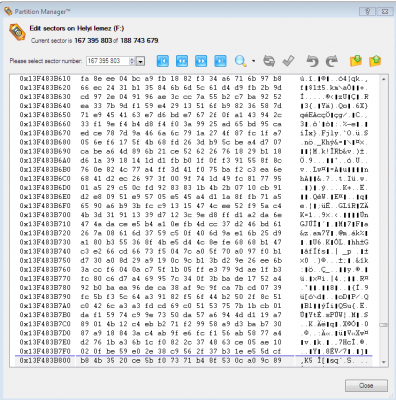
Task: Jump to the first sector
Action: pos(163,61)
